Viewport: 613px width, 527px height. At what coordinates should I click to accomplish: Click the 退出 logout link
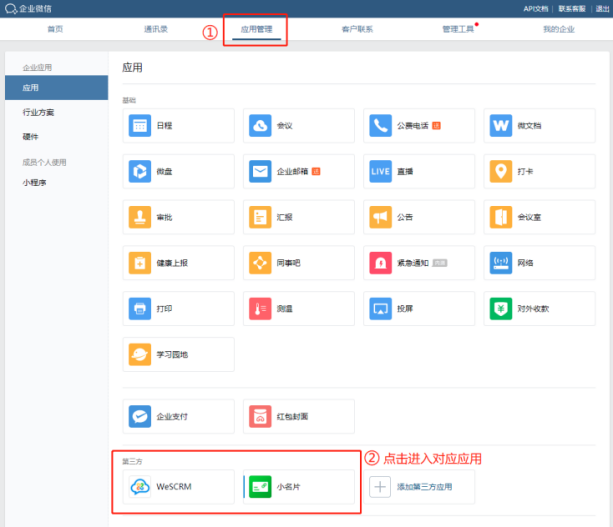(x=602, y=8)
